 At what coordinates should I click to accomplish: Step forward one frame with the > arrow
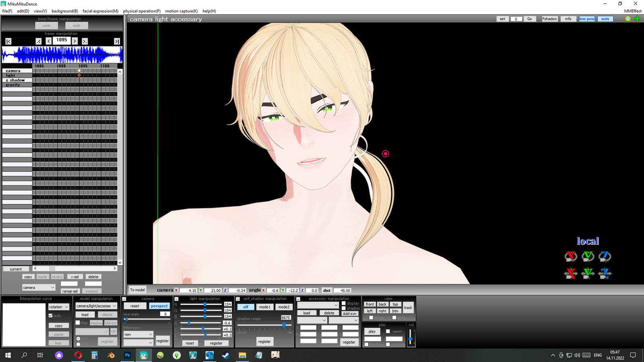click(75, 41)
